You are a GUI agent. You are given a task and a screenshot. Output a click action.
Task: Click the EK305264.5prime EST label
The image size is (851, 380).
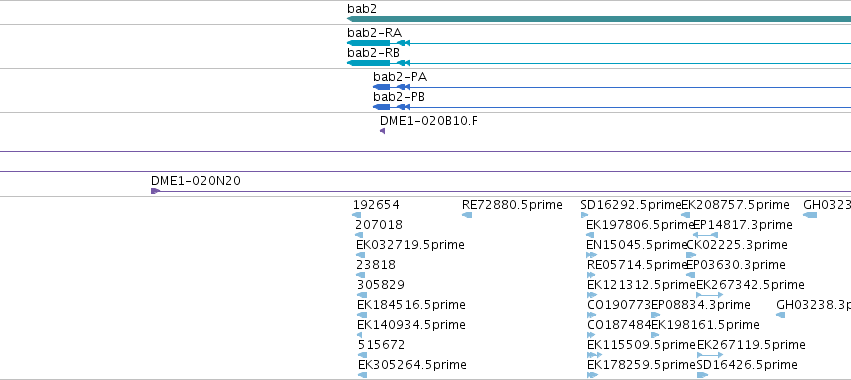pos(412,364)
